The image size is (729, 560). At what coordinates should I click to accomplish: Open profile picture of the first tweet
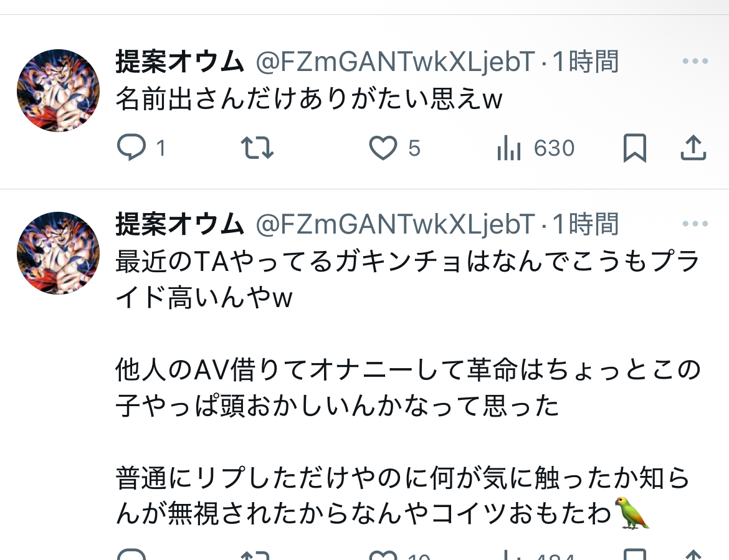pos(58,90)
